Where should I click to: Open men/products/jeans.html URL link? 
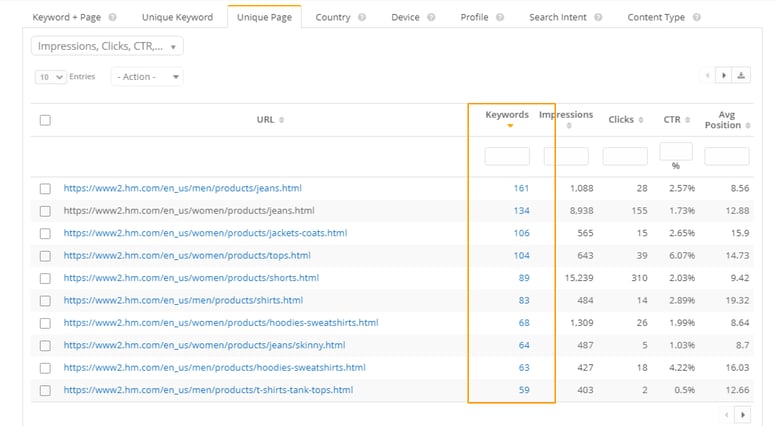pyautogui.click(x=182, y=188)
